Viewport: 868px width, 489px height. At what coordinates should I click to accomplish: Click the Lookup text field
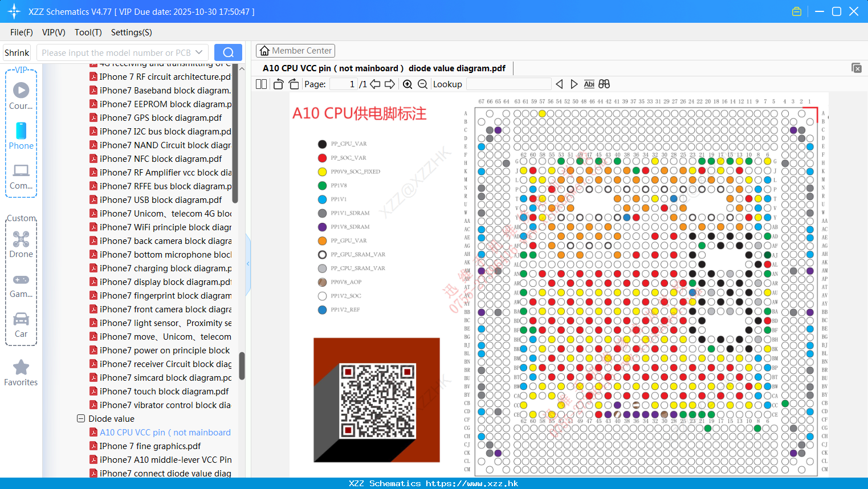click(509, 84)
